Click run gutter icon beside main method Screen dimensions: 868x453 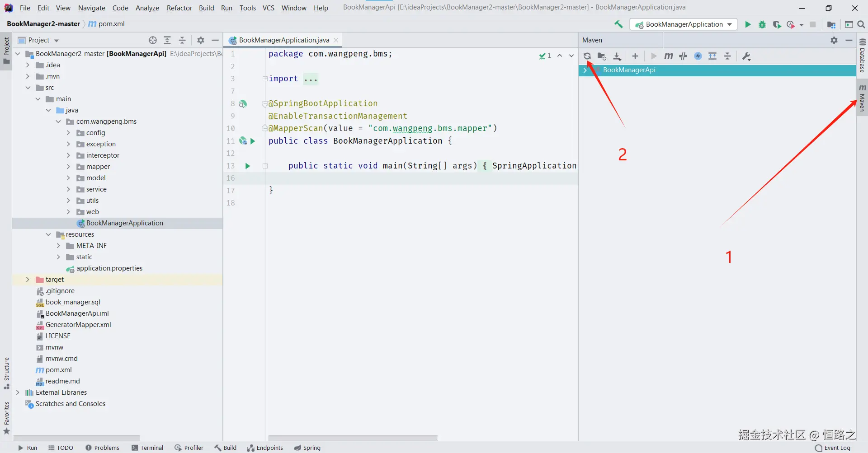pos(248,166)
